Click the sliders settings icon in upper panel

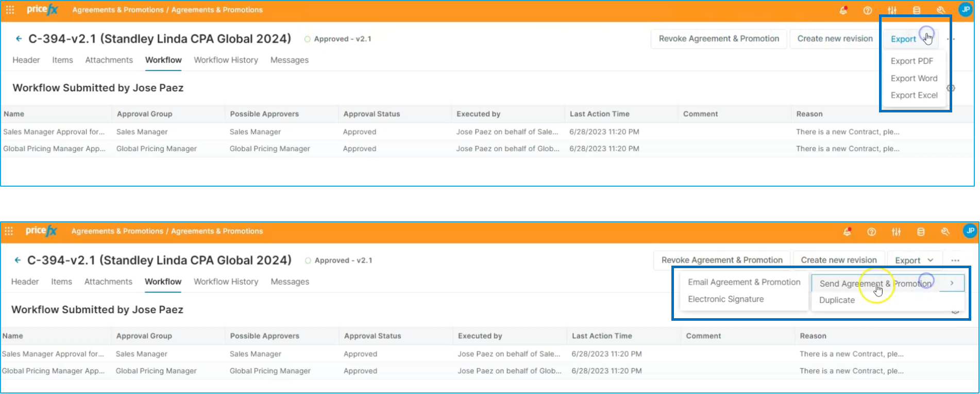(x=892, y=10)
